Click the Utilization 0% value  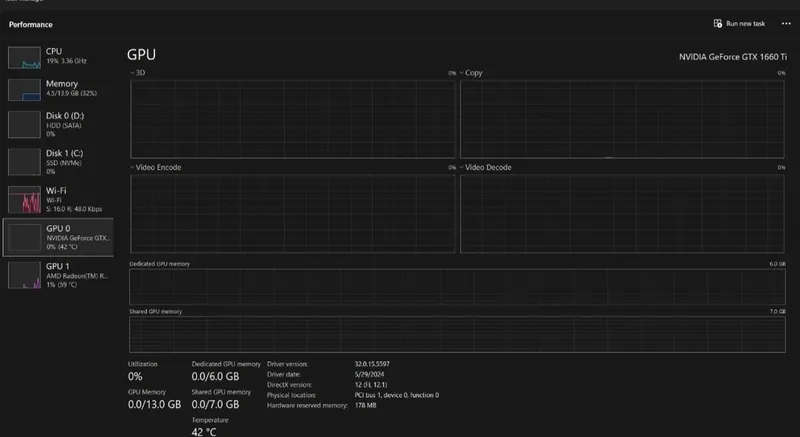point(135,377)
